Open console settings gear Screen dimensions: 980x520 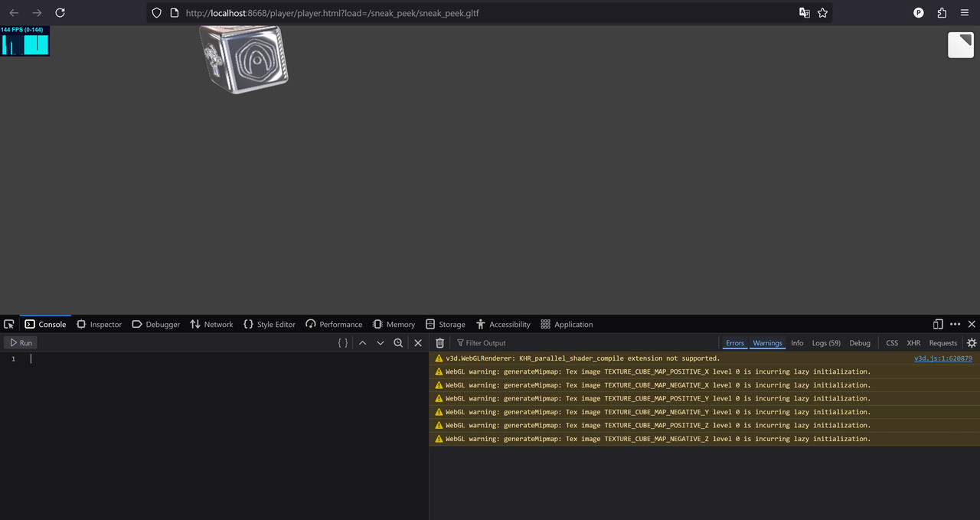tap(972, 343)
